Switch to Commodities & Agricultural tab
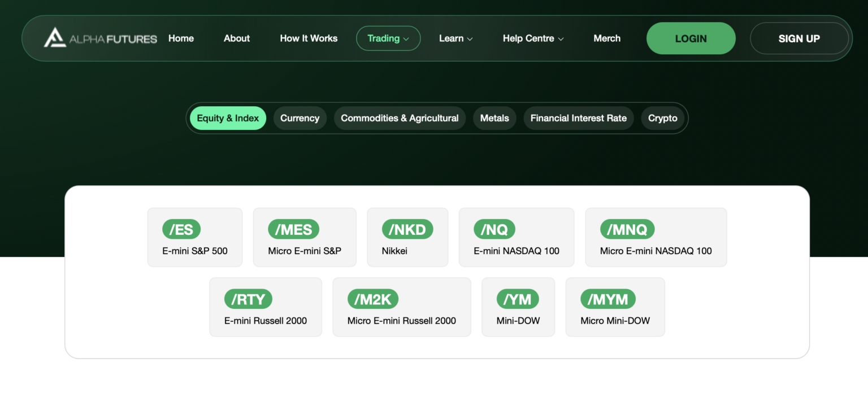 click(400, 118)
